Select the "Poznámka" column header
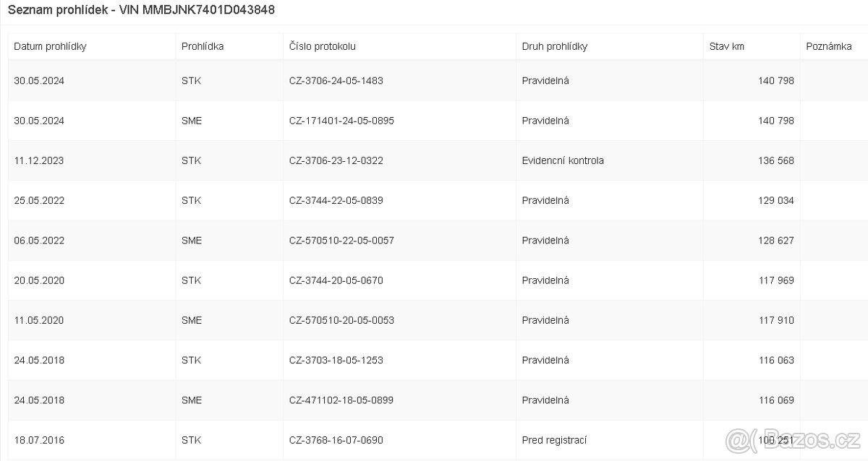Viewport: 868px width, 461px height. point(828,46)
